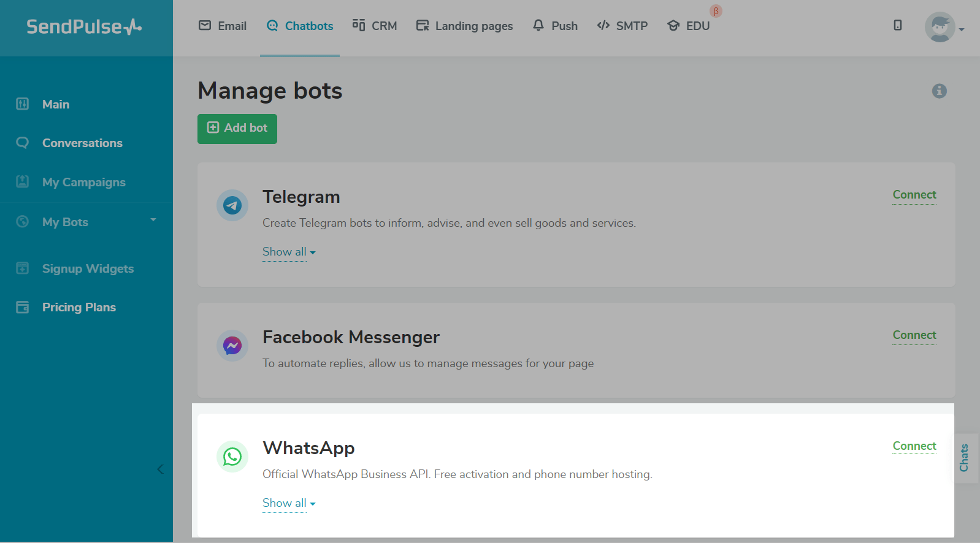Open the EDU tab
Screen dimensions: 980x543
(x=688, y=26)
